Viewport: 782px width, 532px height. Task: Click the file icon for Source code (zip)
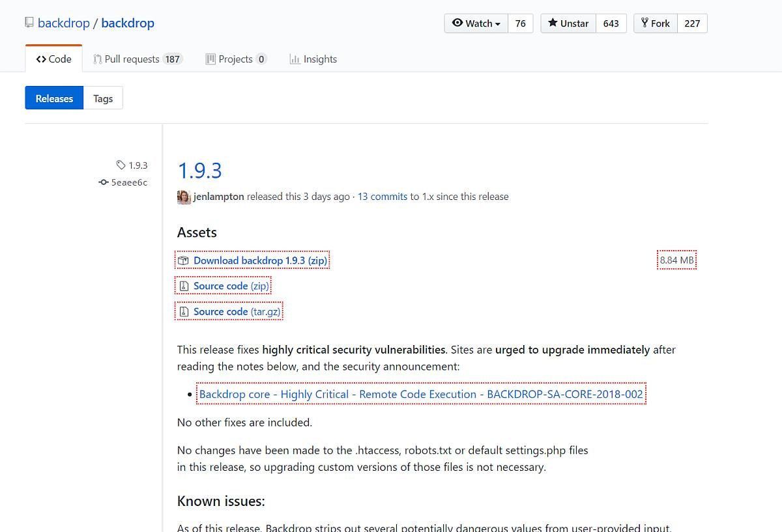pos(184,286)
